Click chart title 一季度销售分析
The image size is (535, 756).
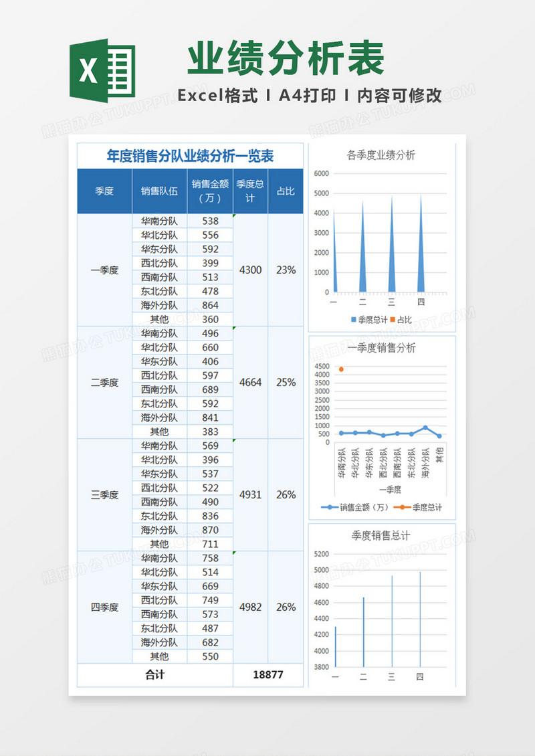[381, 348]
